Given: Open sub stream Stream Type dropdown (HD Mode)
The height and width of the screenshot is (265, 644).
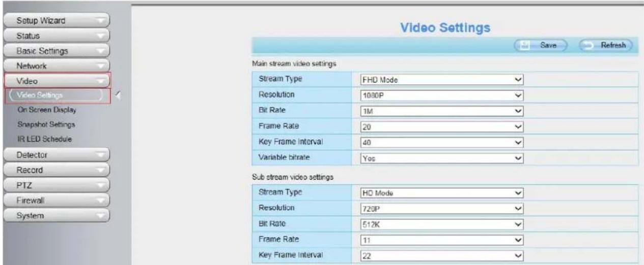Looking at the screenshot, I should [442, 193].
